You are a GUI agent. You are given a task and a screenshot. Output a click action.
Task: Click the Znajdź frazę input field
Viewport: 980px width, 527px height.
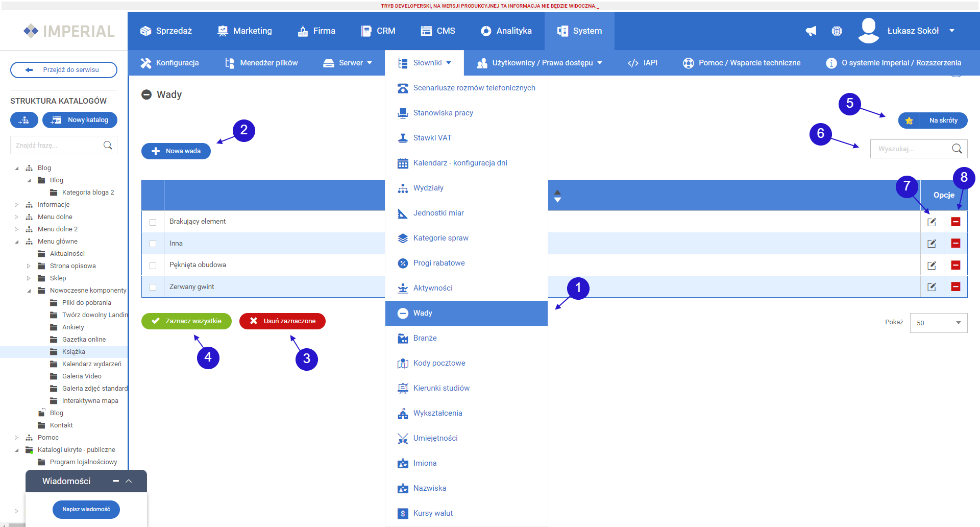(x=57, y=145)
